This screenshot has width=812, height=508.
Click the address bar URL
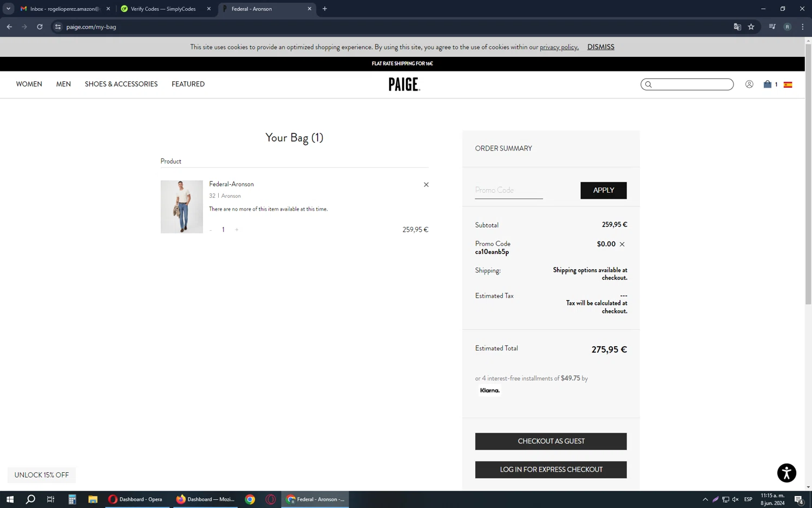tap(91, 27)
